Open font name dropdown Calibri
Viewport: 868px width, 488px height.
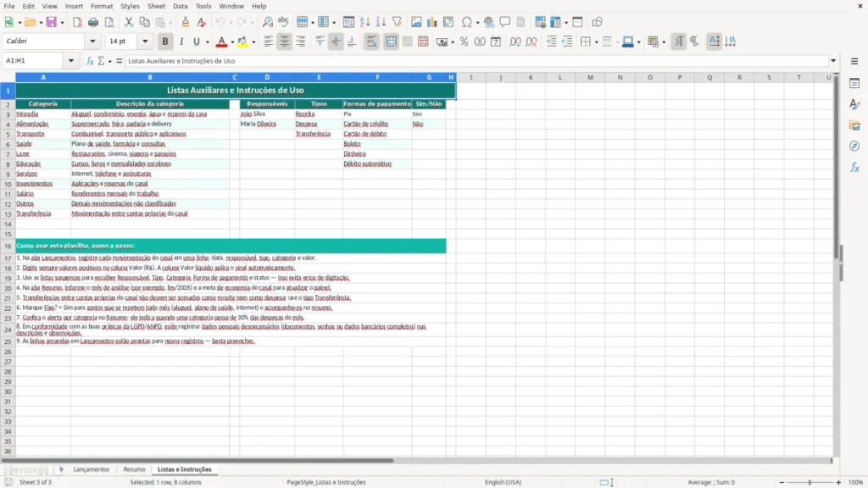(92, 41)
